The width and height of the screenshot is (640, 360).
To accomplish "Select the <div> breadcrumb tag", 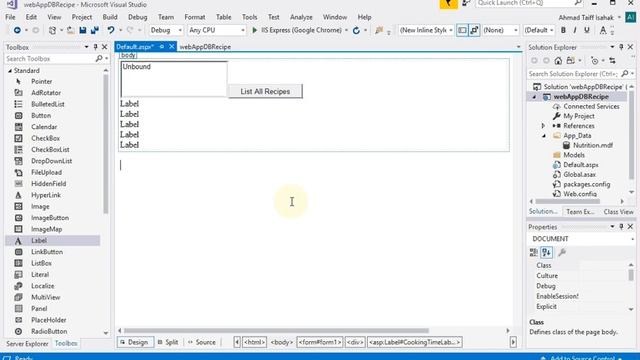I will click(x=355, y=342).
